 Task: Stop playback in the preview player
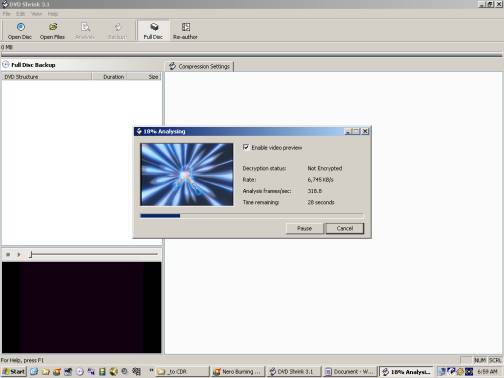click(x=8, y=255)
